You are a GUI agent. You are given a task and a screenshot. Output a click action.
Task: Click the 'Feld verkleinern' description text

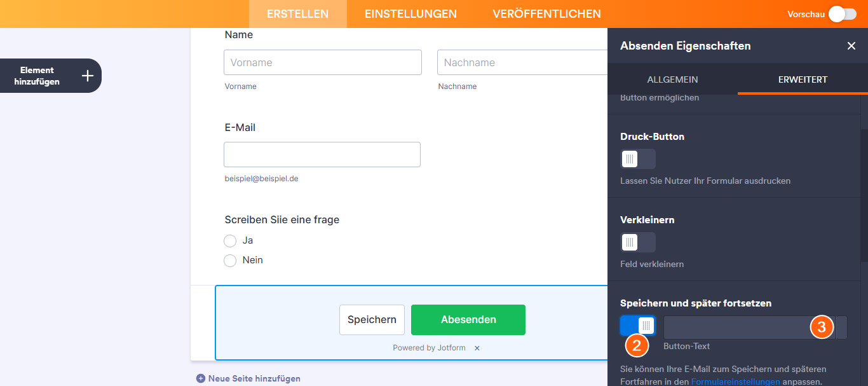[x=652, y=264]
